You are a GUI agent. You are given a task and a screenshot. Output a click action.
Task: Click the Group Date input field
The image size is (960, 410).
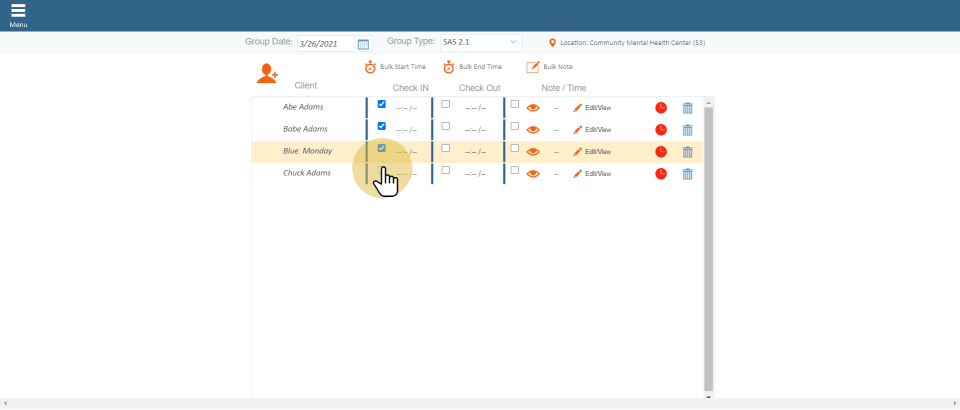pyautogui.click(x=325, y=44)
